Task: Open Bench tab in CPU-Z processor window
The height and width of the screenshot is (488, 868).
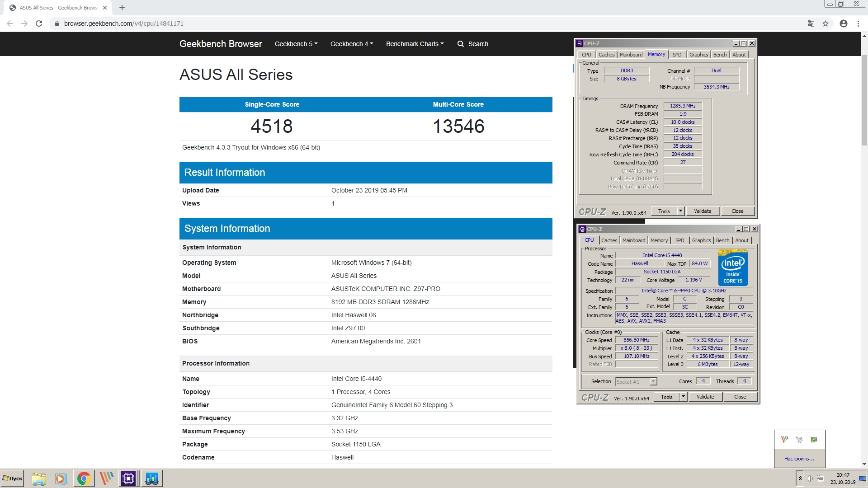Action: point(722,240)
